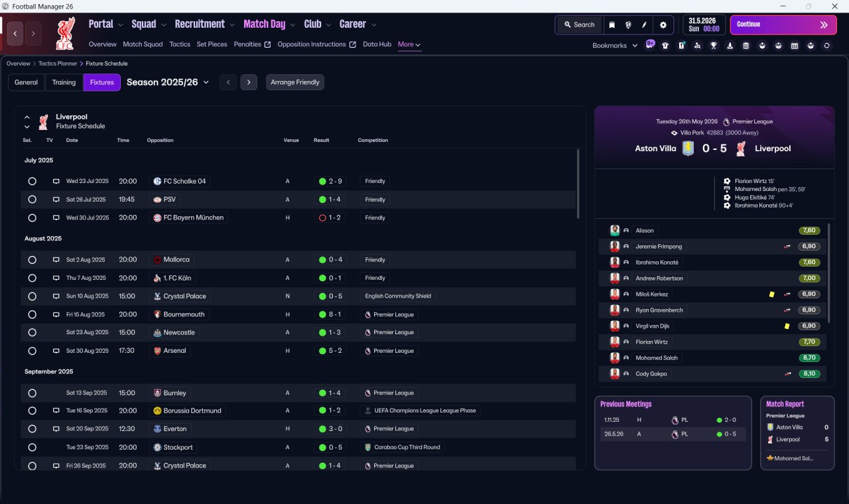Click the TV icon on FC Schalke 04 row
849x504 pixels.
click(56, 181)
